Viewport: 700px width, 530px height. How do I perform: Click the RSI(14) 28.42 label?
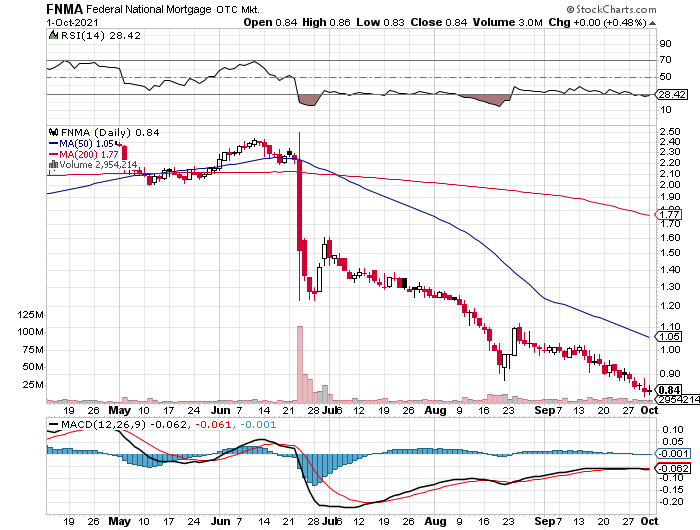pos(100,35)
